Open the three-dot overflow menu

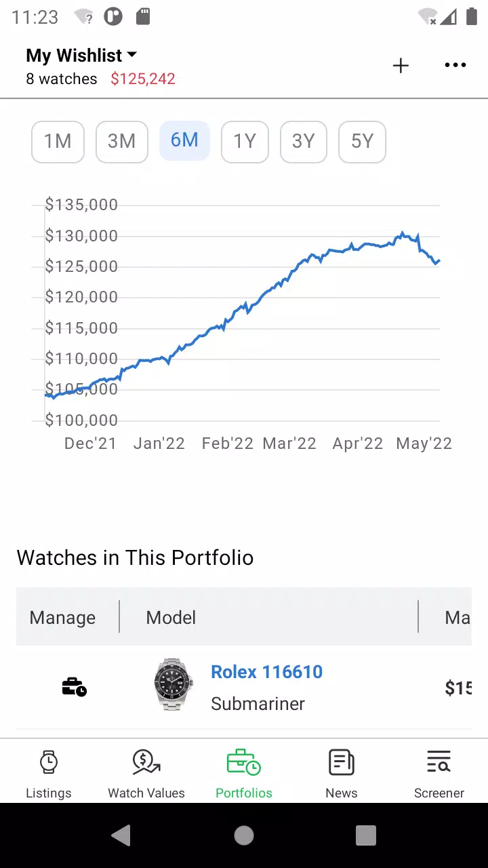pos(455,65)
